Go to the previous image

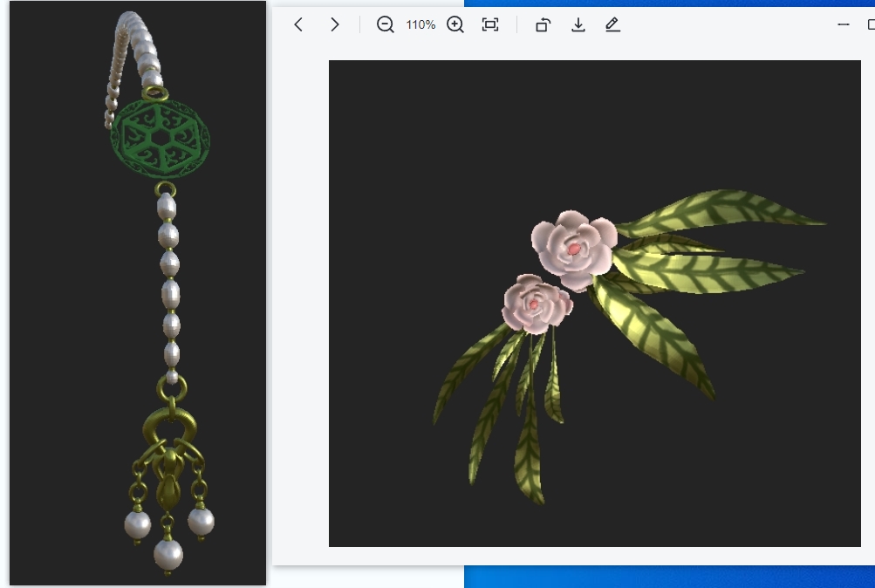tap(298, 24)
